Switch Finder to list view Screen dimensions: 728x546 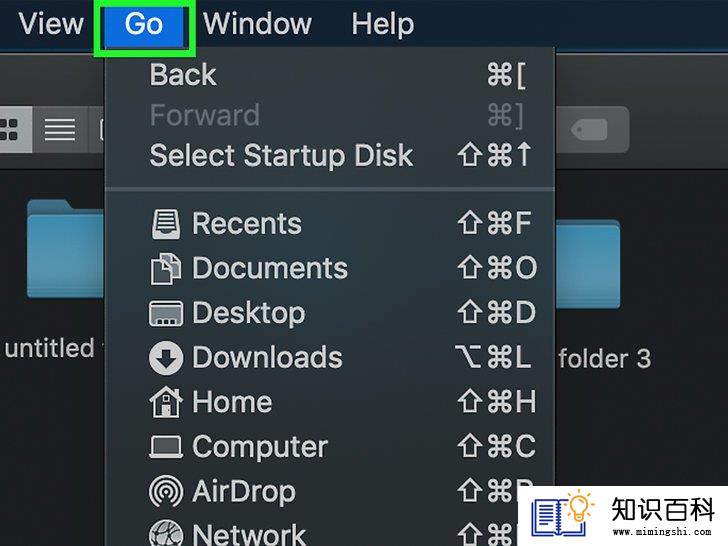pyautogui.click(x=60, y=130)
